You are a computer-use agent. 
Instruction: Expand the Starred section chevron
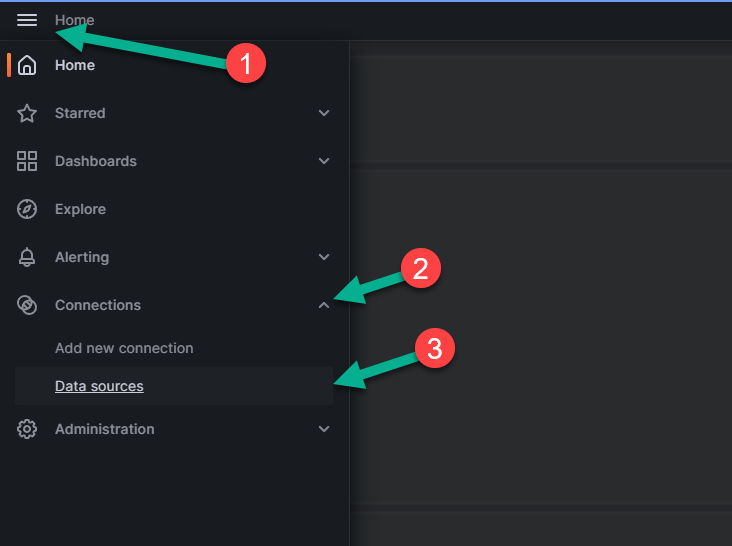(x=324, y=113)
